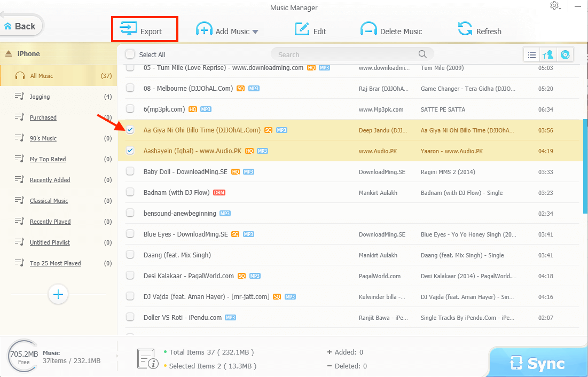Click the song list vertical scrollbar
Image resolution: width=588 pixels, height=377 pixels.
[585, 166]
